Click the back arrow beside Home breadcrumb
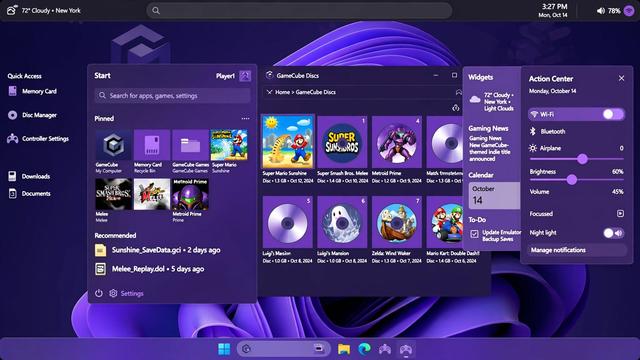Screen dimensions: 640x360 269,92
